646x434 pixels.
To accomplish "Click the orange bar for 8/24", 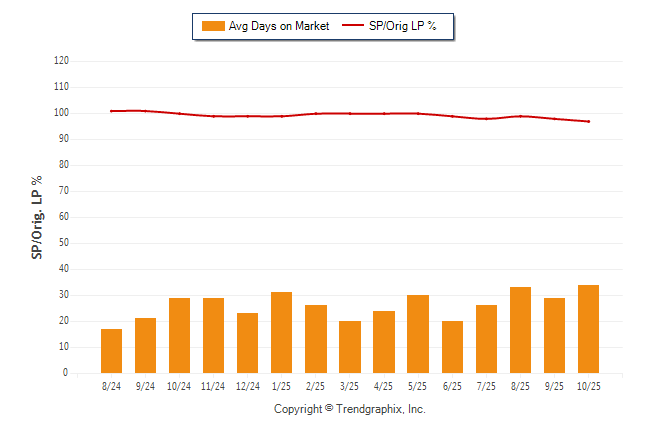I will (112, 351).
